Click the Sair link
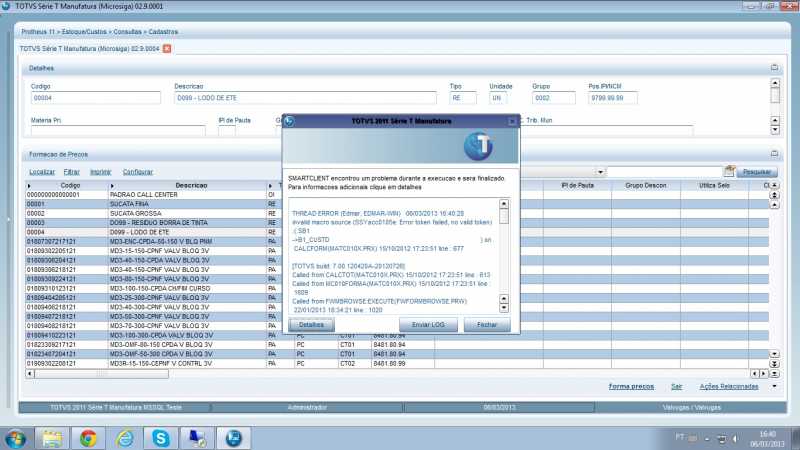 tap(677, 387)
